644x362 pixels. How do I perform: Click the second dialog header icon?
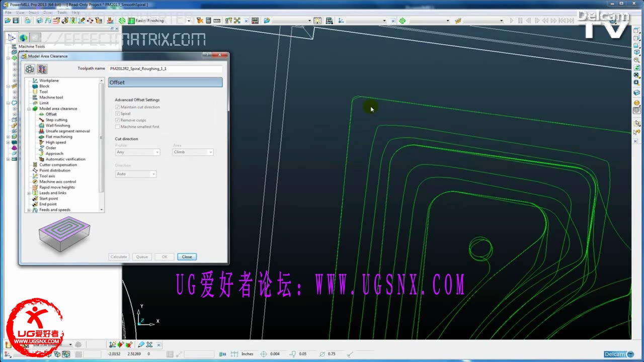42,69
